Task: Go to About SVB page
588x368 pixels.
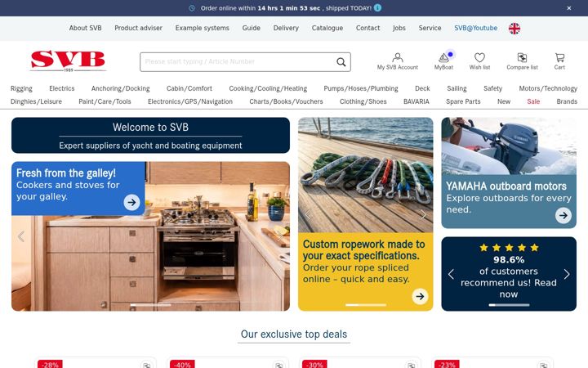Action: point(85,28)
